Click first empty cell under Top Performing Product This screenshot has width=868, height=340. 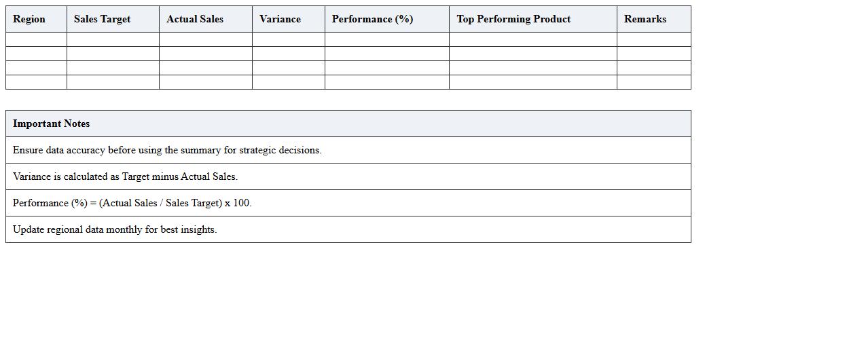(533, 39)
